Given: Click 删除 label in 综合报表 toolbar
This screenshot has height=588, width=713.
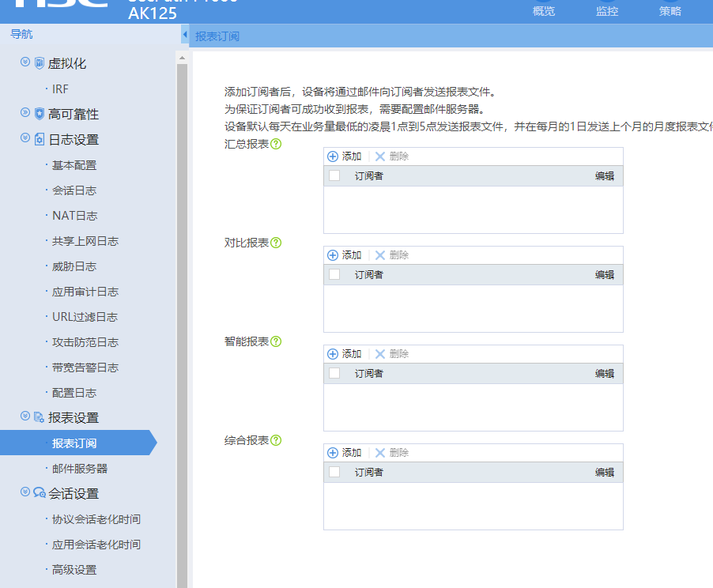Looking at the screenshot, I should pyautogui.click(x=399, y=453).
